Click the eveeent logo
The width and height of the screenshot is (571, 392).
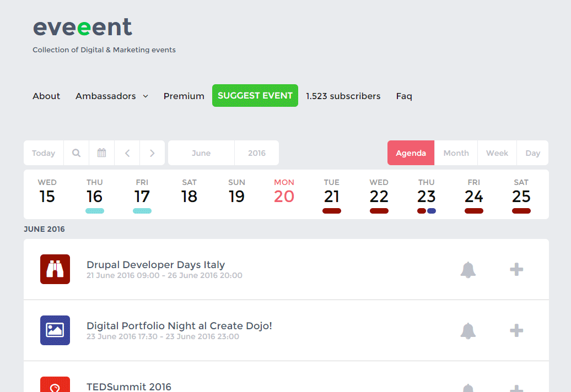83,28
